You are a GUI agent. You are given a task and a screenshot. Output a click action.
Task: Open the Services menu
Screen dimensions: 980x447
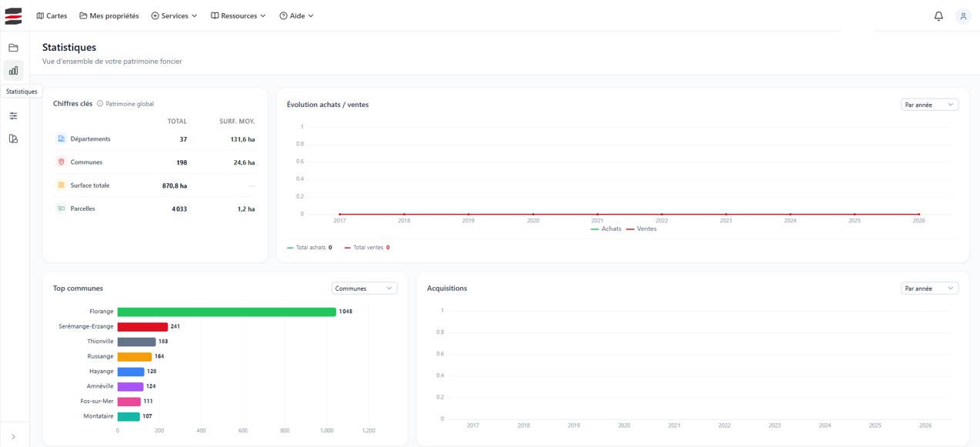coord(174,16)
